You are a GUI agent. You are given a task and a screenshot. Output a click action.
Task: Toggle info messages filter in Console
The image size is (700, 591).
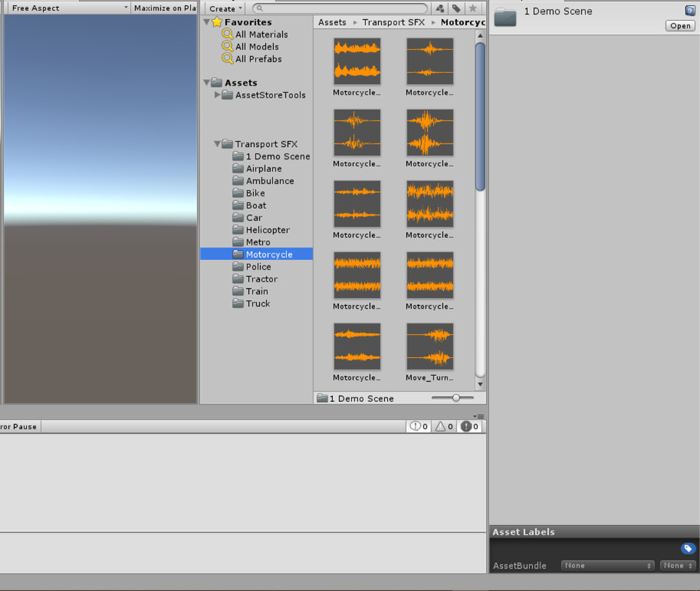(419, 426)
